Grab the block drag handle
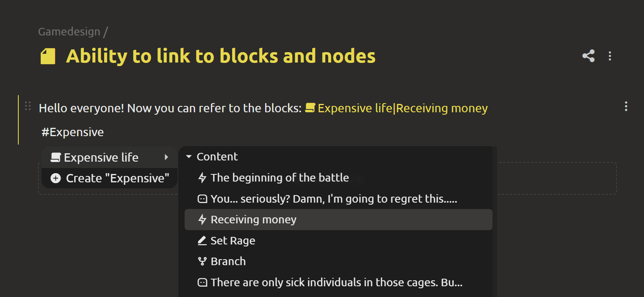This screenshot has width=644, height=297. (28, 106)
